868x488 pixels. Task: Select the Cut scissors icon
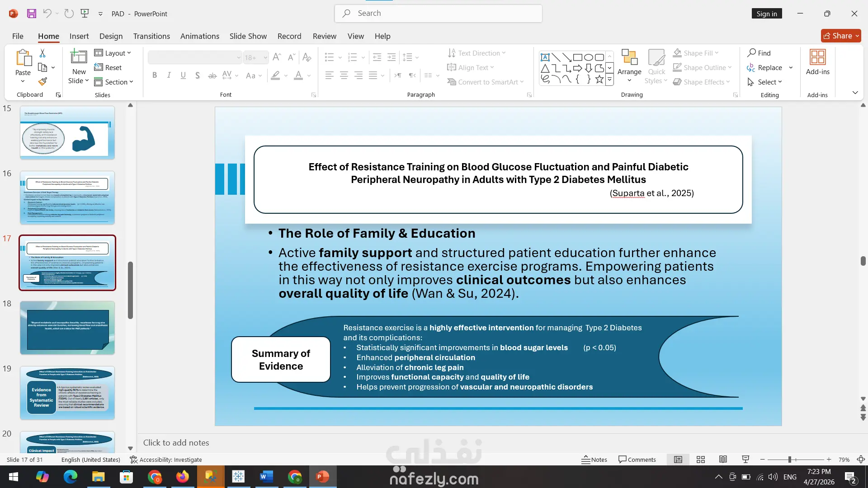pos(42,53)
